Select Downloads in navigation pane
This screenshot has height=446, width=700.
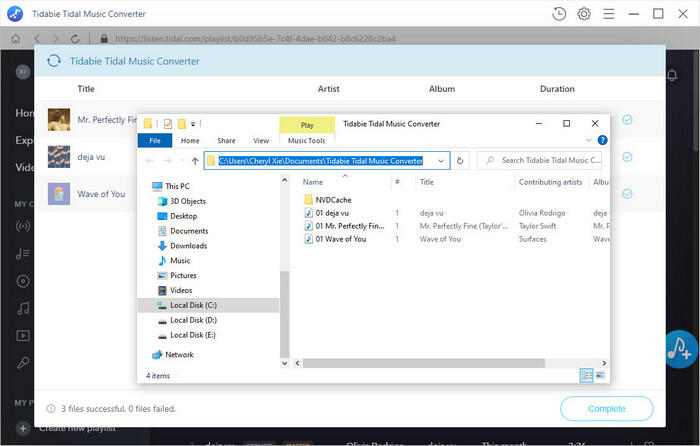tap(188, 246)
